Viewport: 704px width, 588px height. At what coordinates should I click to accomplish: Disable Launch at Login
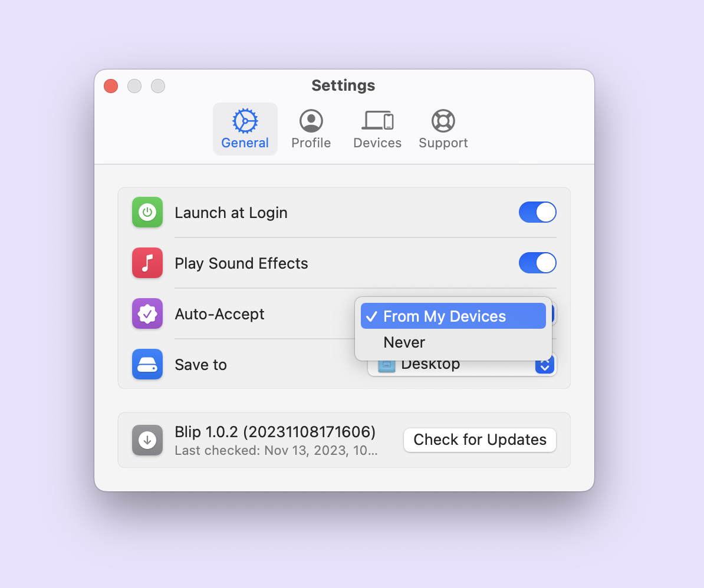click(537, 213)
